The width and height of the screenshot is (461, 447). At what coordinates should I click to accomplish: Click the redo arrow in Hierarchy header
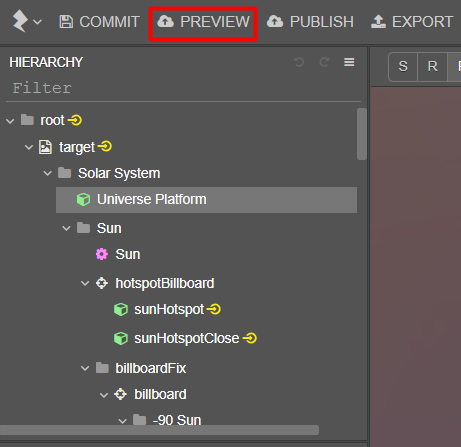[x=324, y=62]
